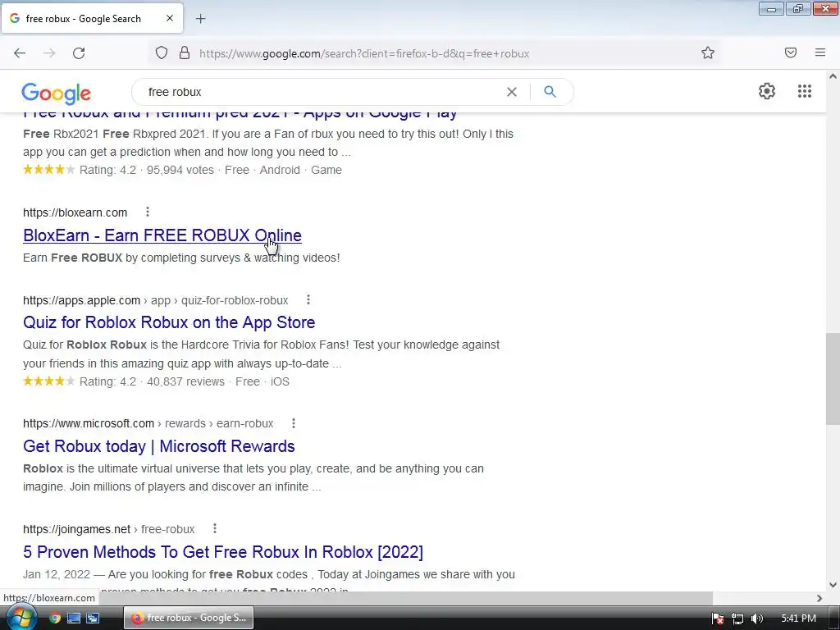Open the tracking protection shield icon
Screen dimensions: 840x630
162,52
